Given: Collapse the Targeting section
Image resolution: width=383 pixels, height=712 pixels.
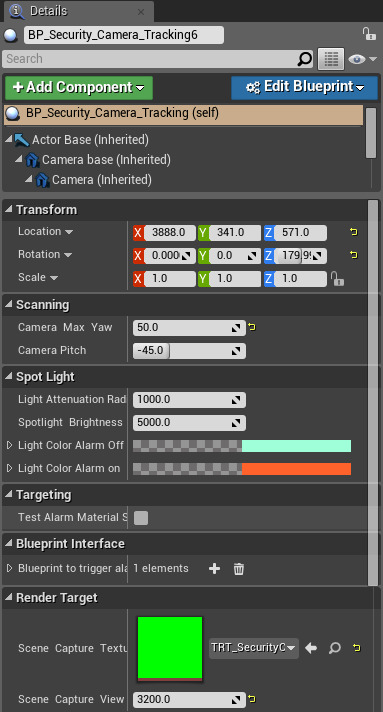Looking at the screenshot, I should pos(9,495).
